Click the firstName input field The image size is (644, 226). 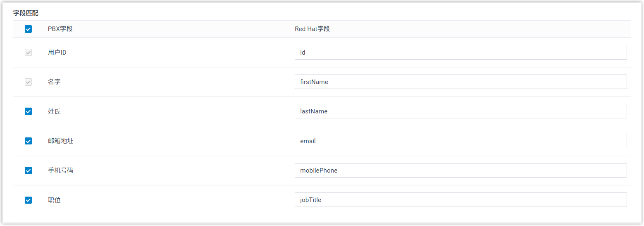pyautogui.click(x=460, y=82)
